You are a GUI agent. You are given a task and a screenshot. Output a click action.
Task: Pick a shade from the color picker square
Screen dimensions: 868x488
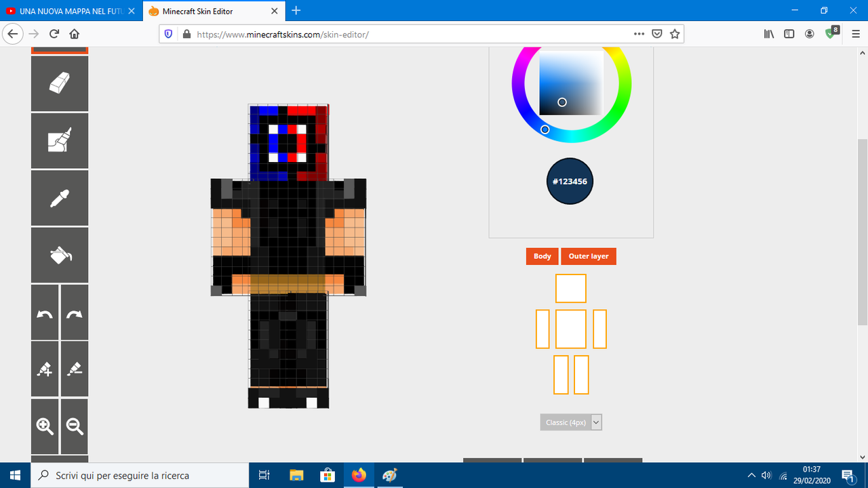570,81
